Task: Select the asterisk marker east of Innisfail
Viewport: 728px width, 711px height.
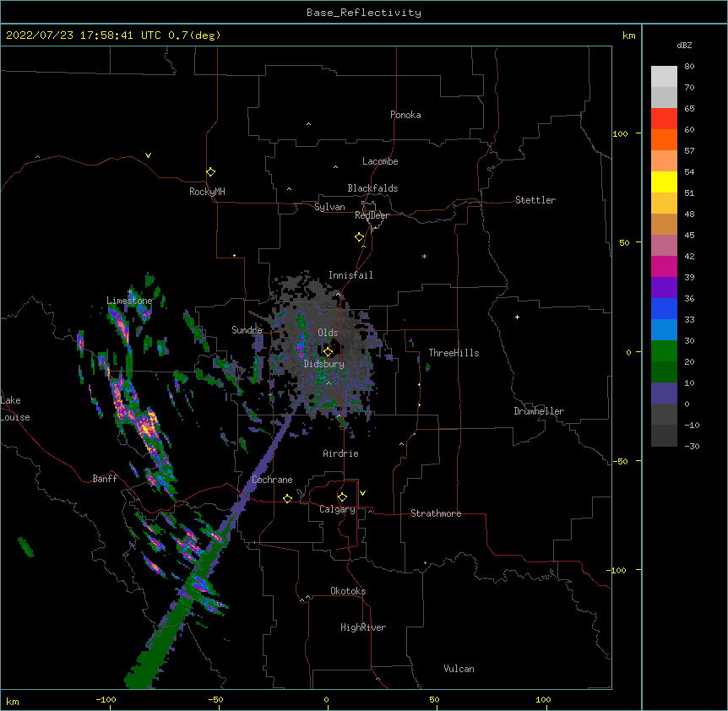Action: point(424,256)
